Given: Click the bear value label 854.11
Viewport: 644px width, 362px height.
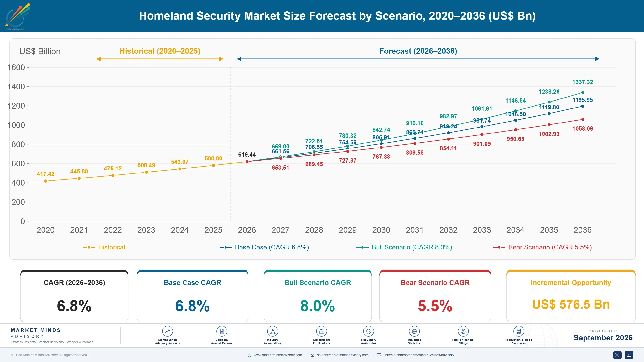Looking at the screenshot, I should point(448,148).
